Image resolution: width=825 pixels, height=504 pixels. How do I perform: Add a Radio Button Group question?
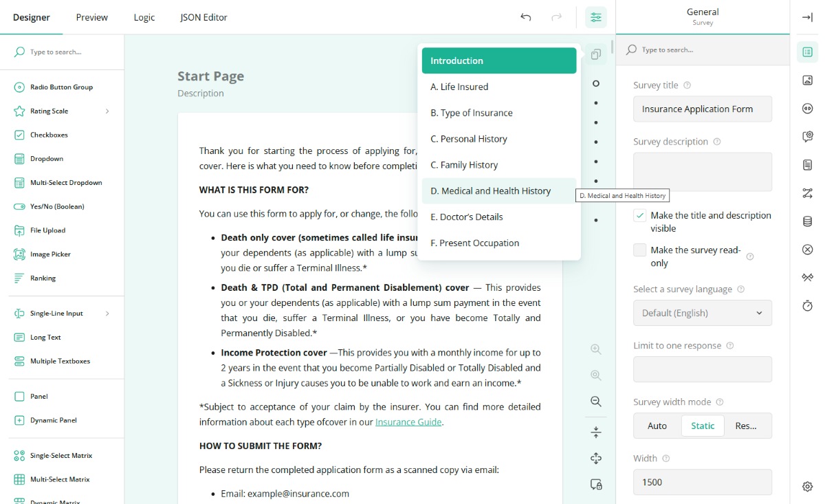[x=62, y=87]
